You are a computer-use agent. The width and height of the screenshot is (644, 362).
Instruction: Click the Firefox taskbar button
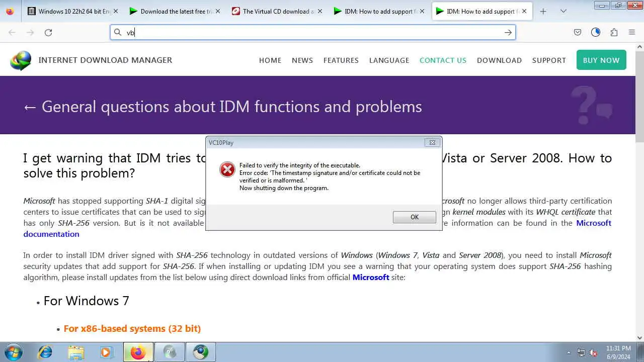click(138, 352)
